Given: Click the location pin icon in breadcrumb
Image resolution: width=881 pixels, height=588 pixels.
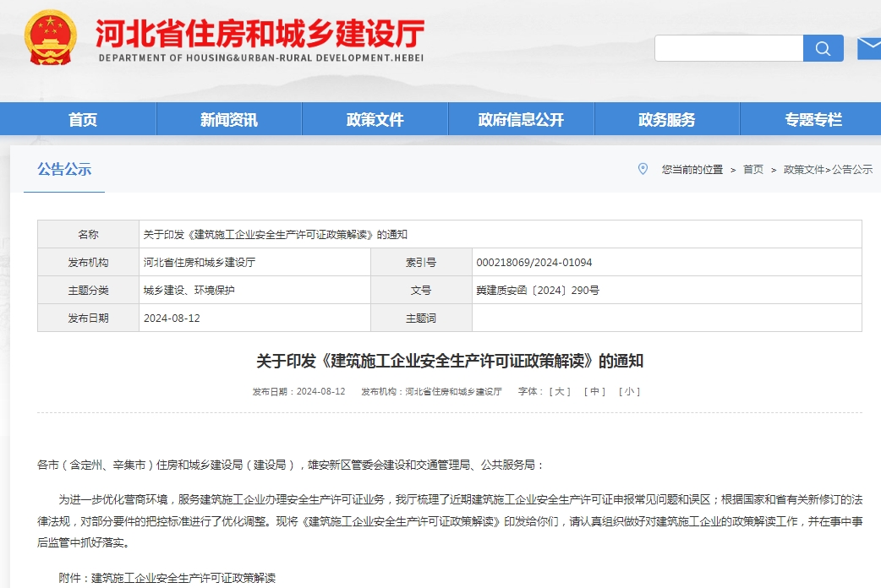Looking at the screenshot, I should (x=643, y=169).
